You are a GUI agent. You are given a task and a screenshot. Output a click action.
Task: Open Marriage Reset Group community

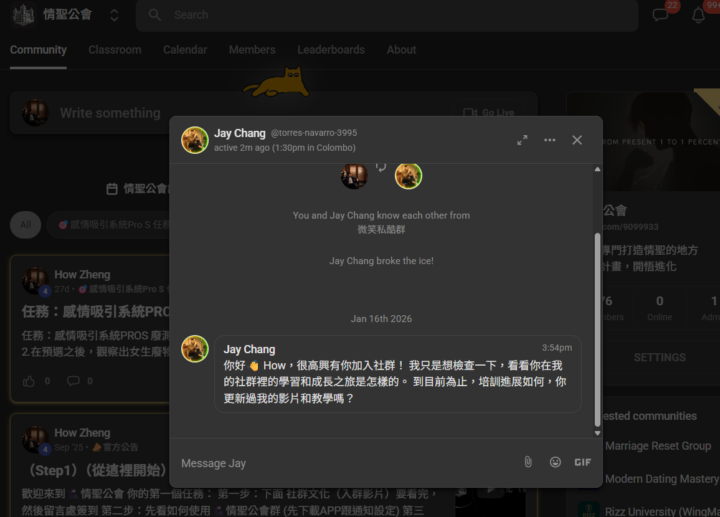tap(658, 446)
